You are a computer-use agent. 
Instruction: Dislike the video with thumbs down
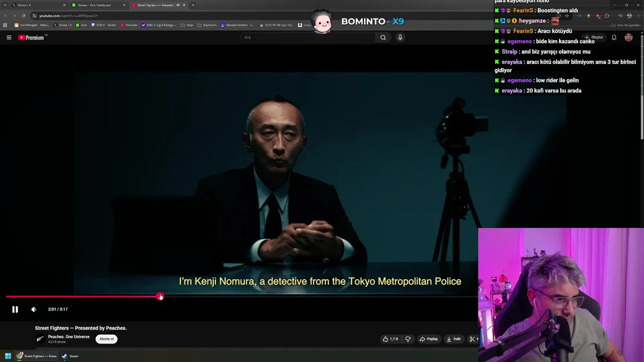pos(408,339)
